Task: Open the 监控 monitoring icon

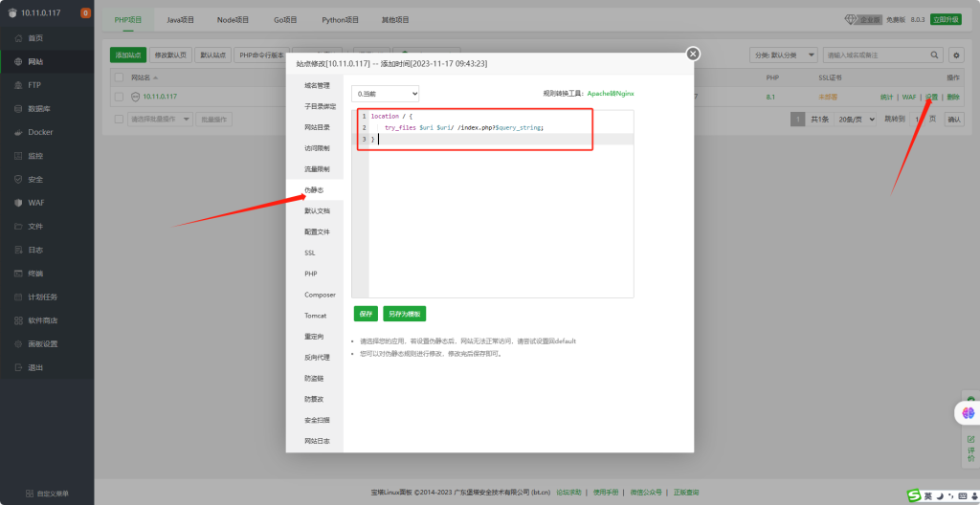Action: [18, 156]
